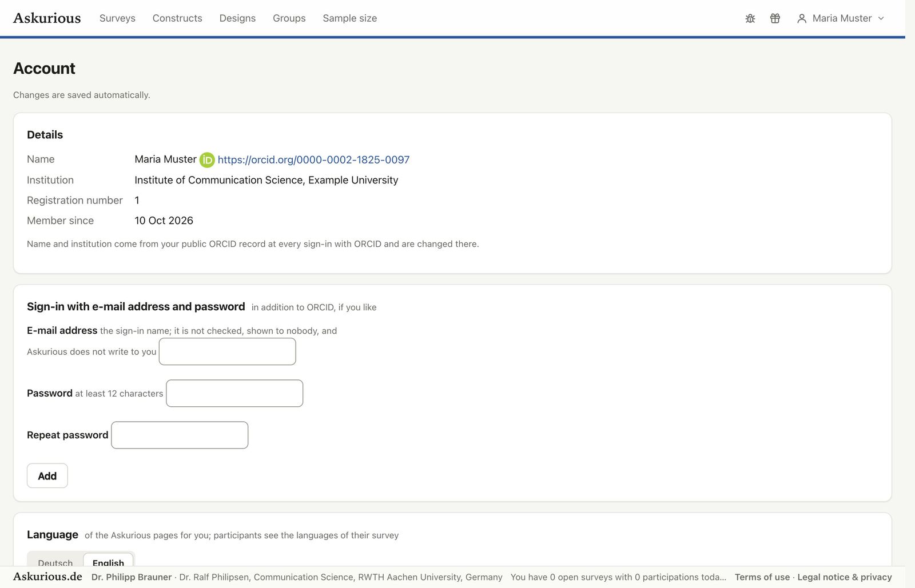This screenshot has width=915, height=588.
Task: Focus the Password input field
Action: click(x=234, y=393)
